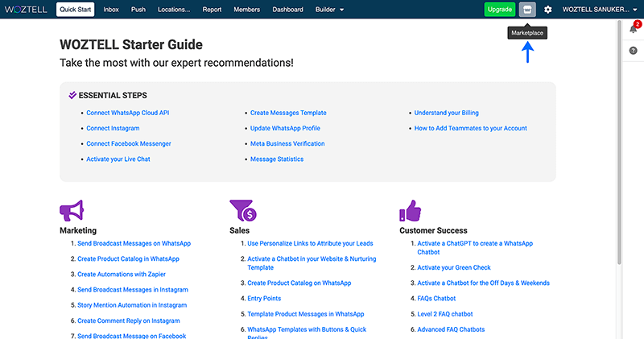The image size is (644, 339).
Task: Expand the Builder dropdown menu
Action: tap(329, 10)
